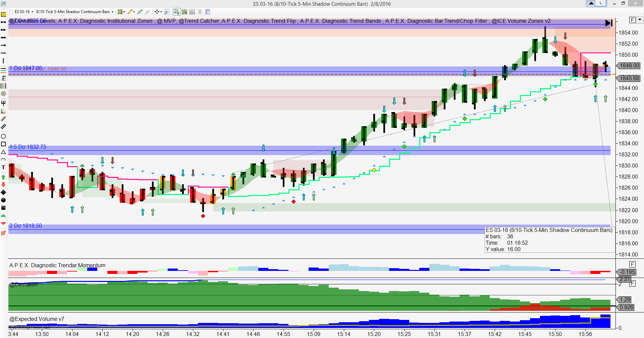Activate the Zoom Frame magnifier icon
The height and width of the screenshot is (338, 644).
[167, 12]
